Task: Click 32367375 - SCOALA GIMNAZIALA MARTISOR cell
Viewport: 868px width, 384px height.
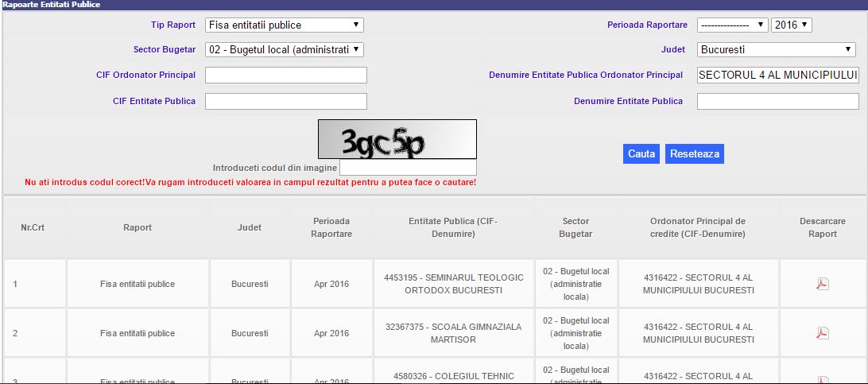Action: (453, 333)
